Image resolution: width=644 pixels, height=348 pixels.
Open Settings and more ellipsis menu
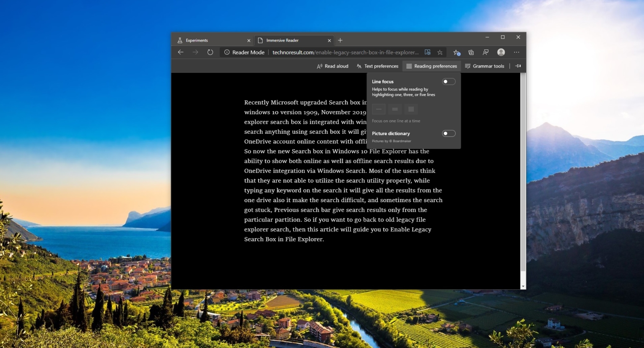point(517,52)
